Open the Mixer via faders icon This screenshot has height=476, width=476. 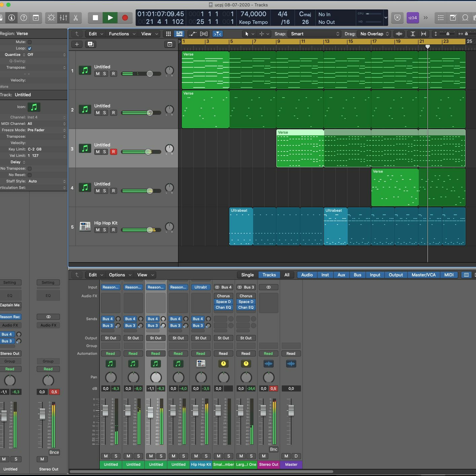point(63,18)
